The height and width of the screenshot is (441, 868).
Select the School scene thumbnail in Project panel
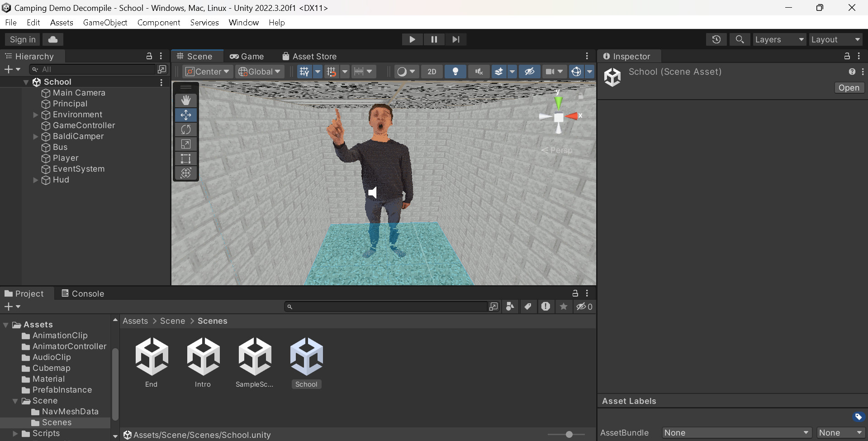point(306,356)
